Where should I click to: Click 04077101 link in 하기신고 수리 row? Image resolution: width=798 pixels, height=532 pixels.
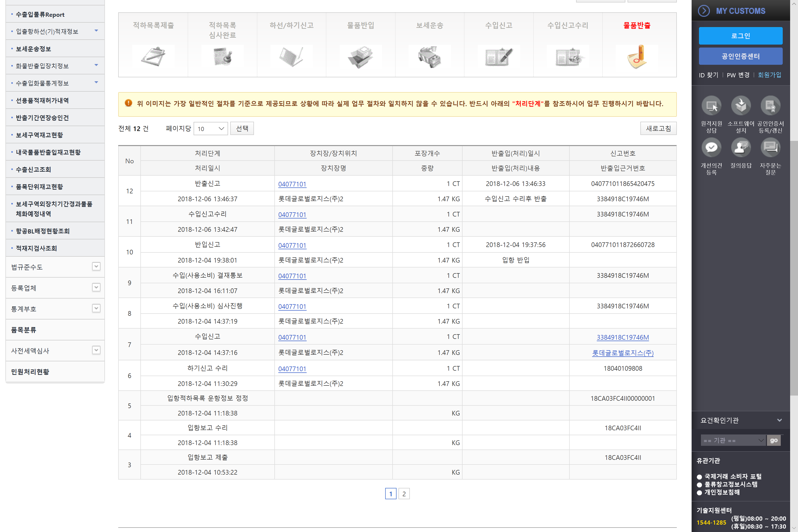292,369
